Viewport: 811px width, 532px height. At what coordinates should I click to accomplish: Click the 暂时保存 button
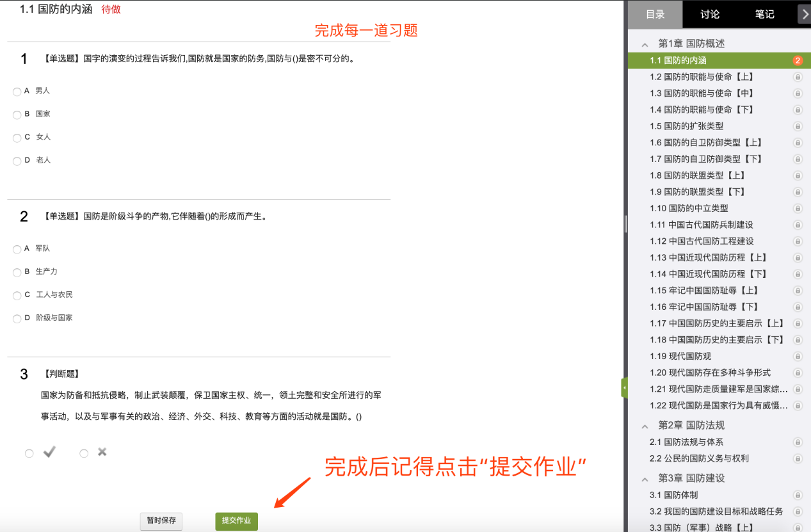pos(161,521)
